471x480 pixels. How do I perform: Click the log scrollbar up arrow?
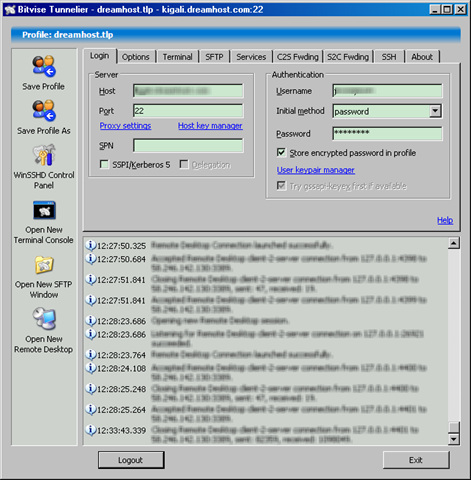point(454,243)
